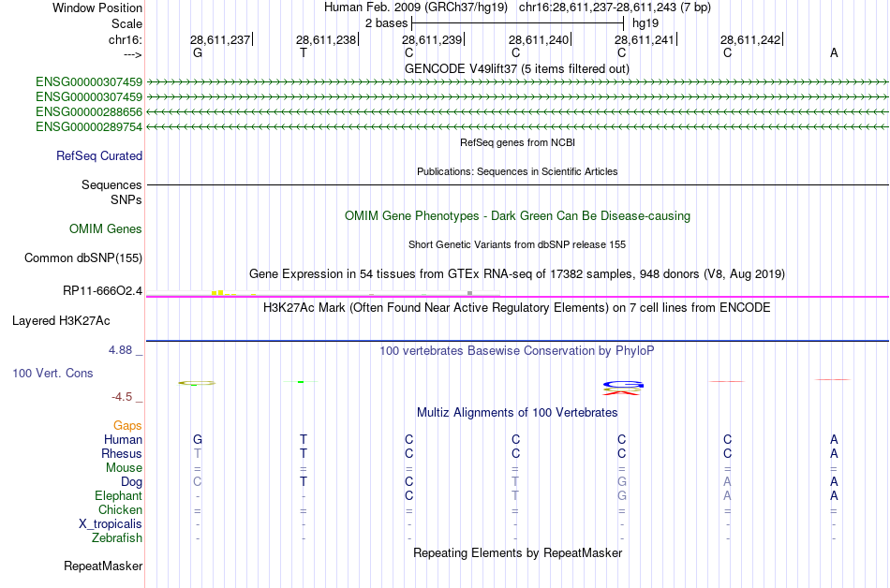Click the X_tropicalis species label
890x588 pixels.
click(x=111, y=524)
